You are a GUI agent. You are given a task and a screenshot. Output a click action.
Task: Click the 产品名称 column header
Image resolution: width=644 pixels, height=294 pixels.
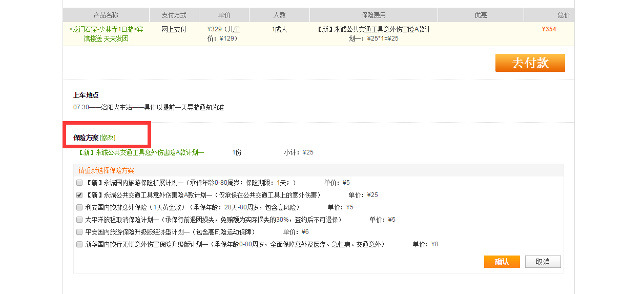pyautogui.click(x=106, y=15)
